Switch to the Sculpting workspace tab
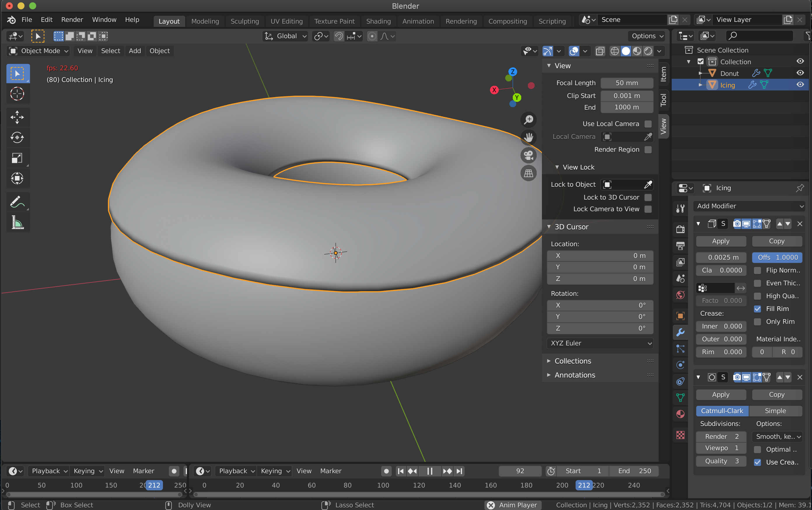Screen dimensions: 812x510 coord(244,21)
